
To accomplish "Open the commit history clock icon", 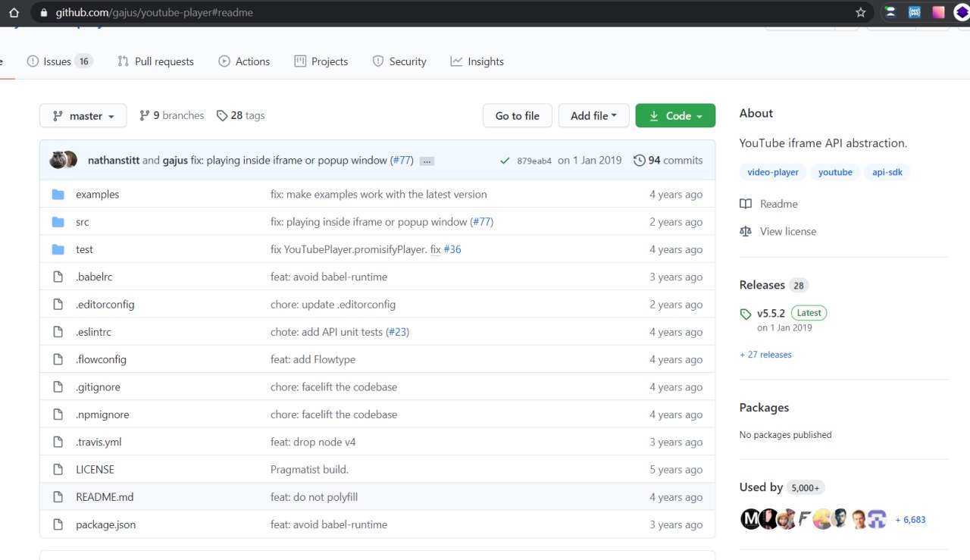I will (x=640, y=161).
